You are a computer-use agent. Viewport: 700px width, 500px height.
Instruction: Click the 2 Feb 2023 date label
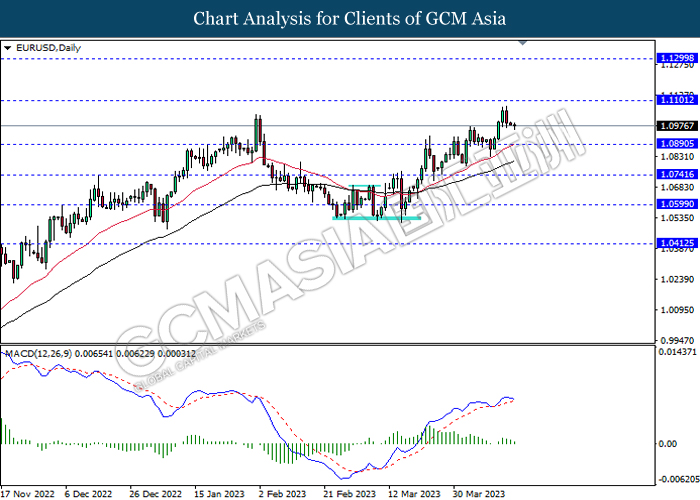(283, 494)
